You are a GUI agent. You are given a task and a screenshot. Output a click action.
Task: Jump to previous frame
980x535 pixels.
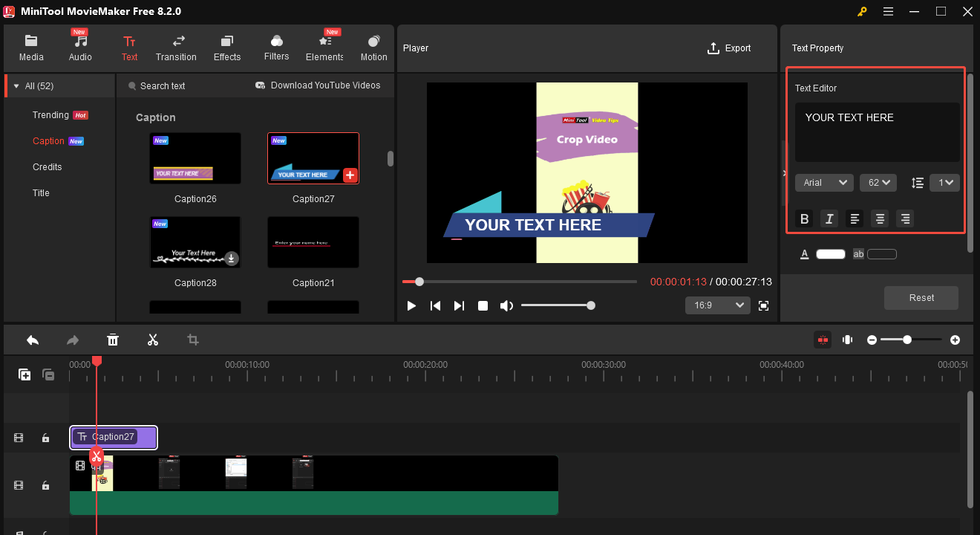pyautogui.click(x=436, y=305)
